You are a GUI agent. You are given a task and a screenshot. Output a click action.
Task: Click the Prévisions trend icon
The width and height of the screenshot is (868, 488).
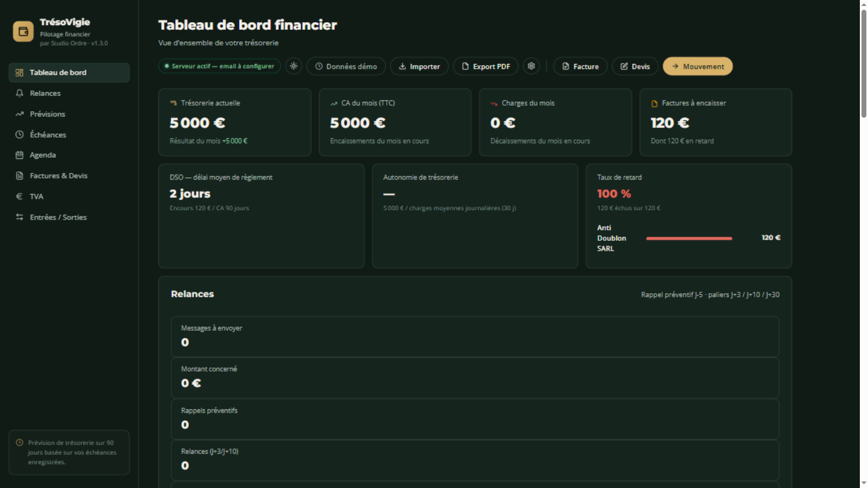[x=20, y=114]
